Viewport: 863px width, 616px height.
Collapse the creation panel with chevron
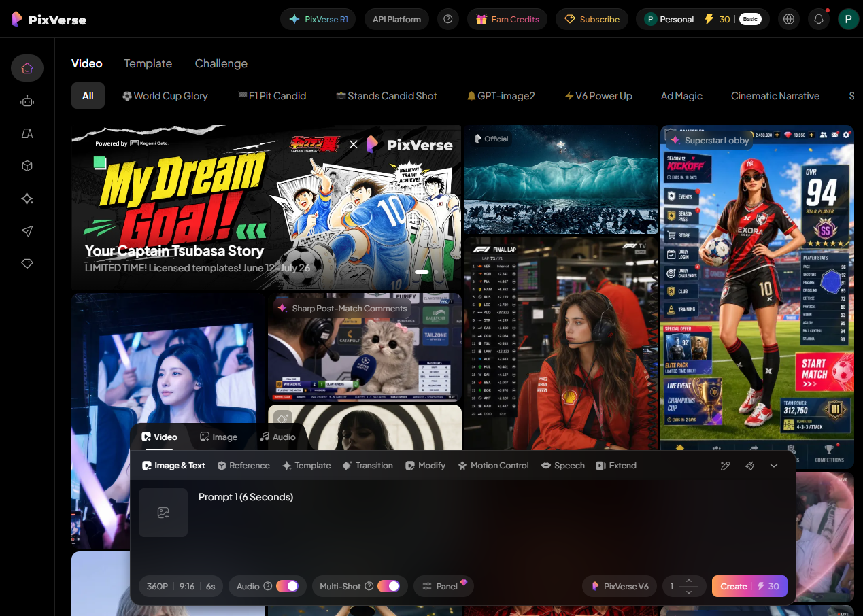coord(774,466)
